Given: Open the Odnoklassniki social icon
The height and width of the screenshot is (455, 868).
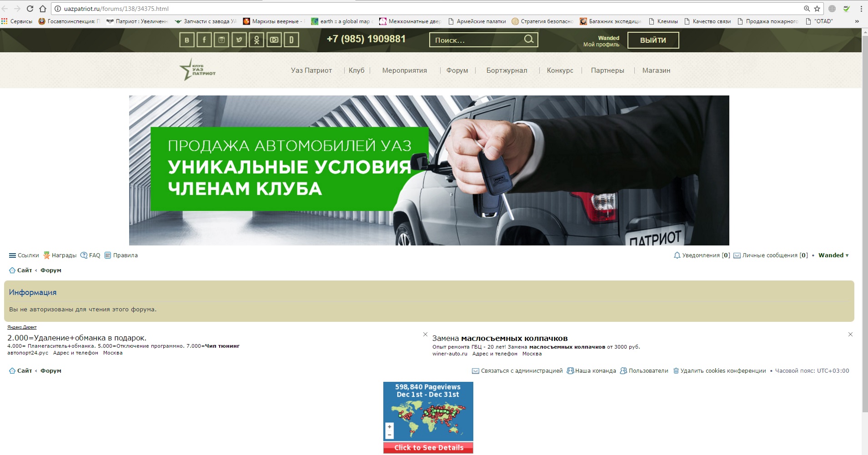Looking at the screenshot, I should click(256, 40).
